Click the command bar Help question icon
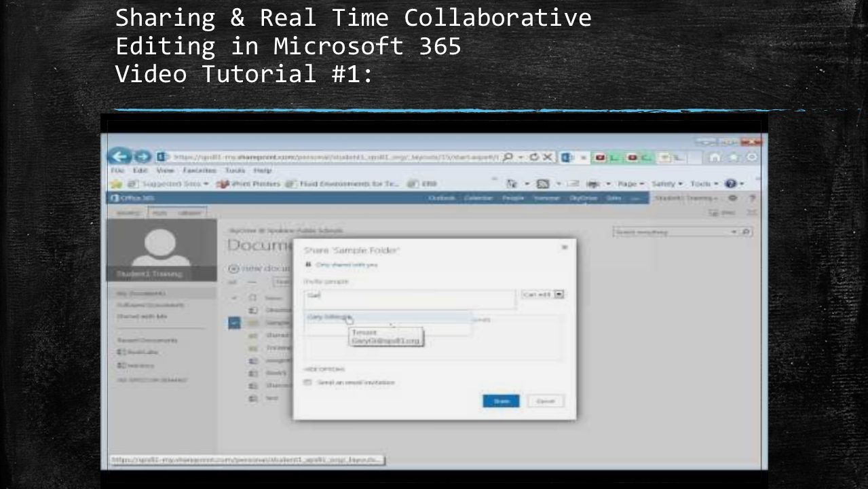 [x=731, y=184]
